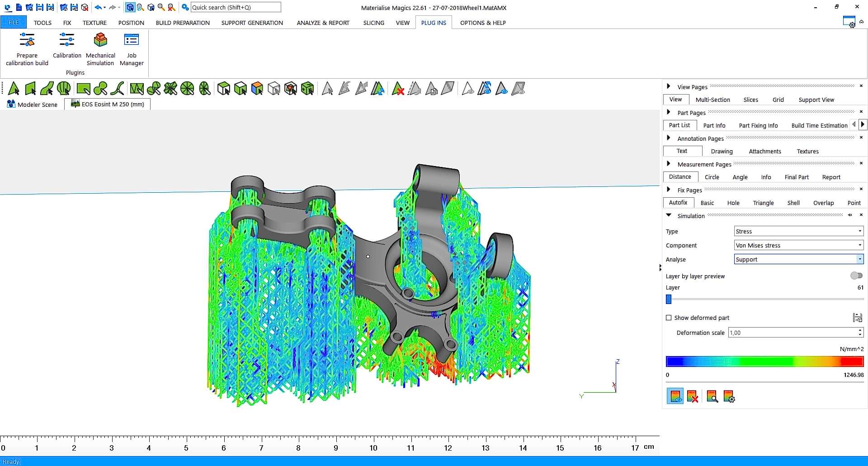
Task: Toggle the Layer by layer preview switch
Action: [x=856, y=276]
